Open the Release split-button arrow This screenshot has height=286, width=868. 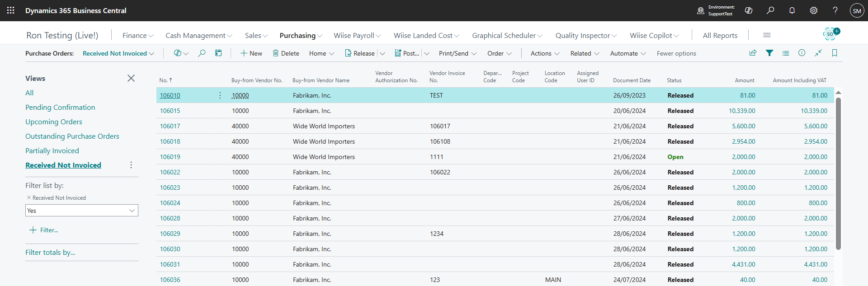382,53
